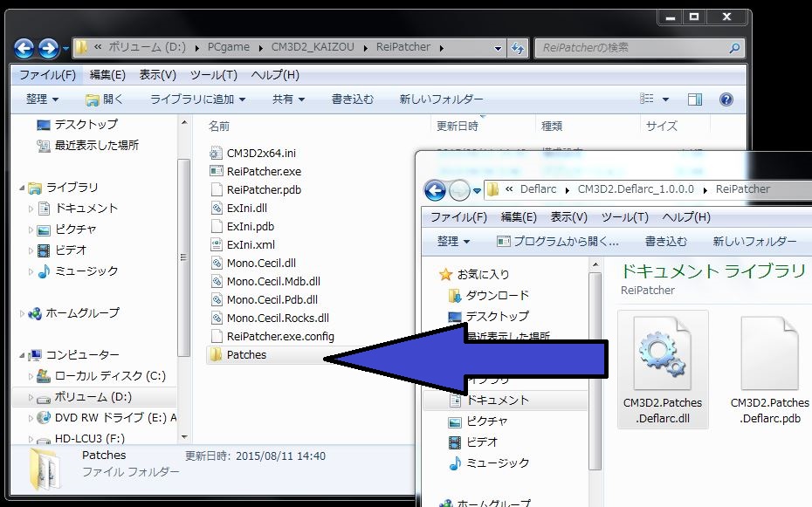Select the CM3D2x64.ini file icon
The image size is (812, 507).
tap(216, 153)
